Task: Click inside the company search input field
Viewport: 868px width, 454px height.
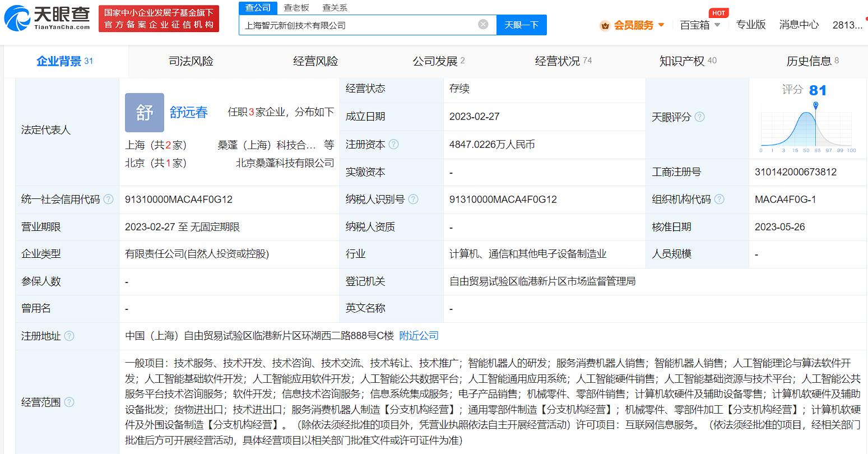Action: click(359, 24)
